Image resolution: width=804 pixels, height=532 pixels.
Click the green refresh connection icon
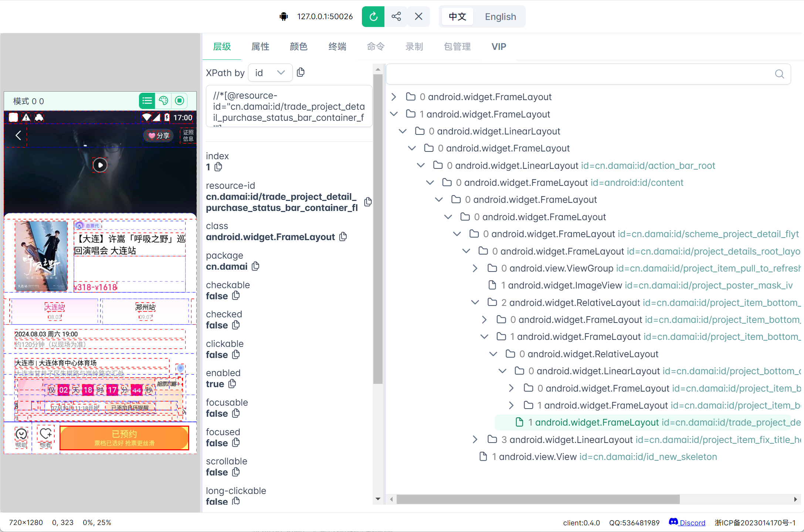coord(373,17)
